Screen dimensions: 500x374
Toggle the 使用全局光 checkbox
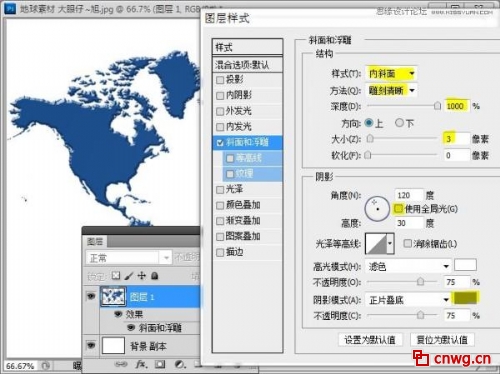pos(398,209)
